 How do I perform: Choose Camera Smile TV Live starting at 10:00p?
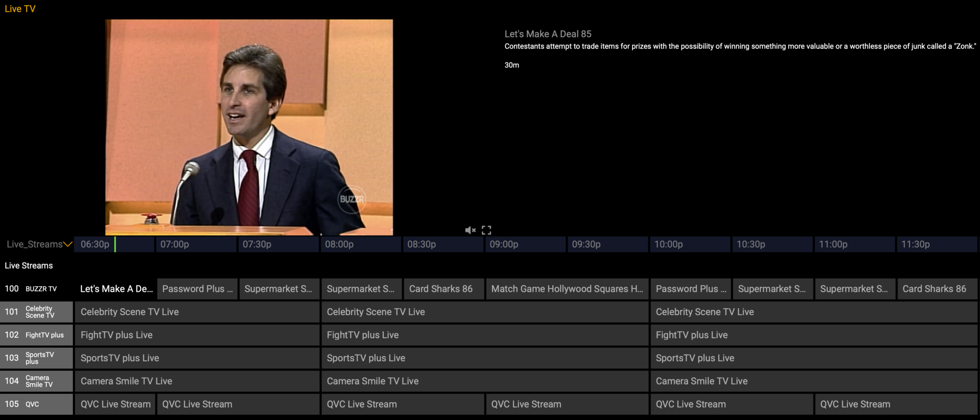814,381
